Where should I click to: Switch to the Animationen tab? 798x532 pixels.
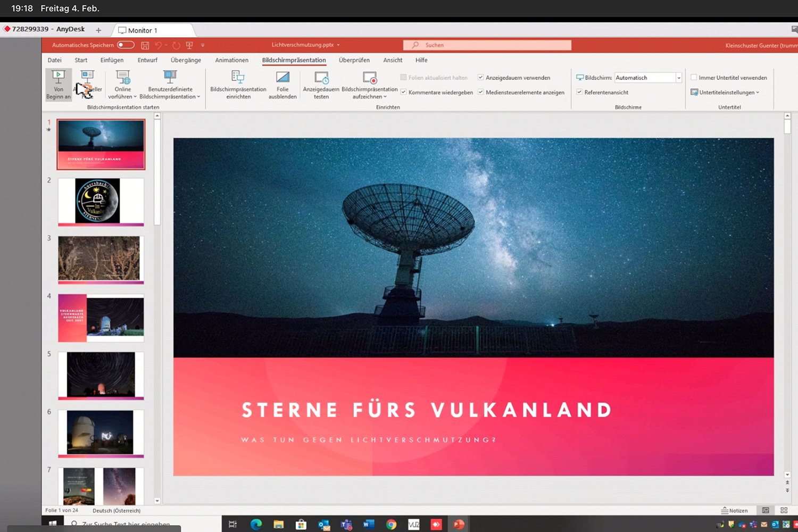[x=232, y=60]
